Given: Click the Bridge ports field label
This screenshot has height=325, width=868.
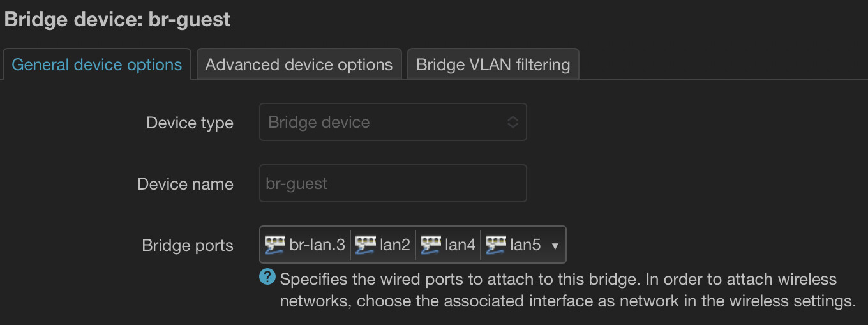Looking at the screenshot, I should click(188, 246).
